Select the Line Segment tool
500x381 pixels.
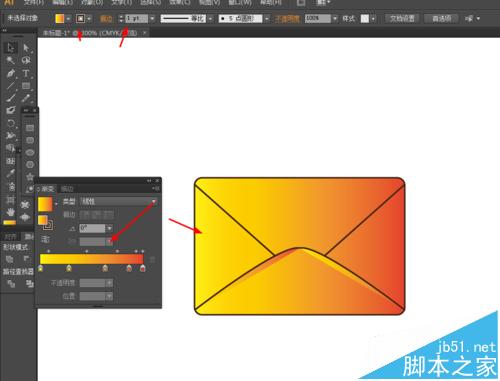point(11,86)
